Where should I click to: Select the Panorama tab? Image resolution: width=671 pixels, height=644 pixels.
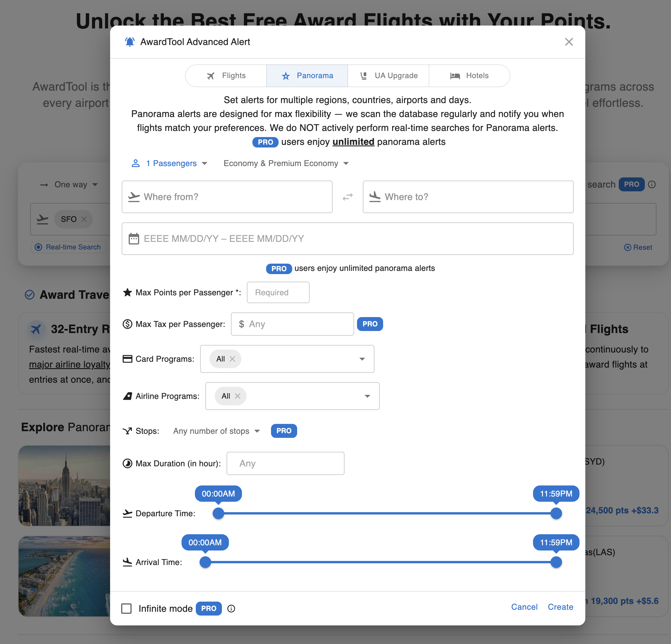[307, 75]
